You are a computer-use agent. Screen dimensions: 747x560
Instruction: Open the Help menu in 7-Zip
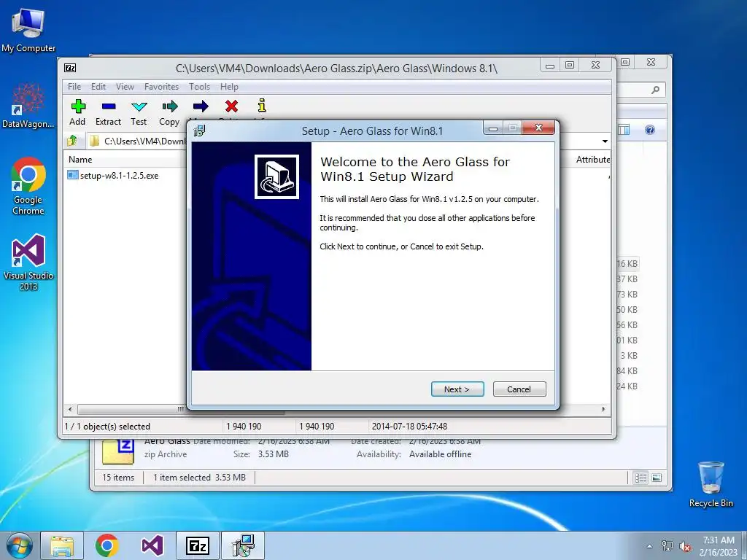pyautogui.click(x=229, y=87)
